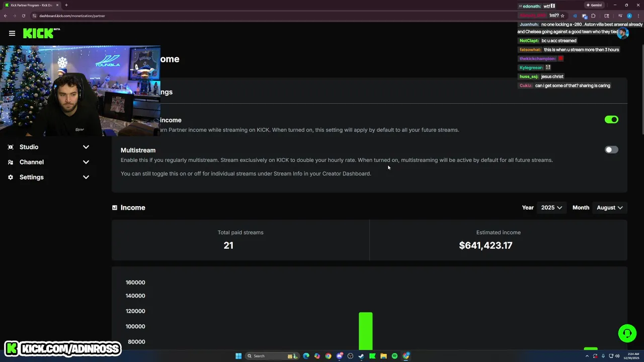This screenshot has width=644, height=362.
Task: Click the tallest green income bar
Action: tap(366, 331)
